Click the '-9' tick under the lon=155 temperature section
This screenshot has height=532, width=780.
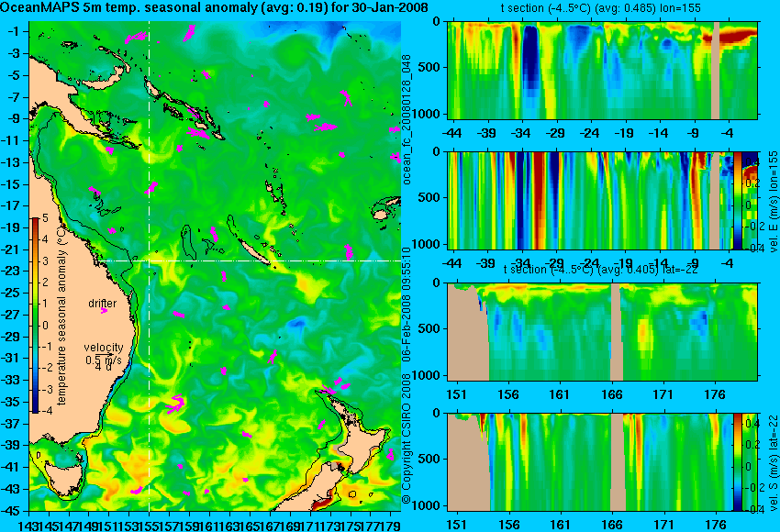click(695, 133)
